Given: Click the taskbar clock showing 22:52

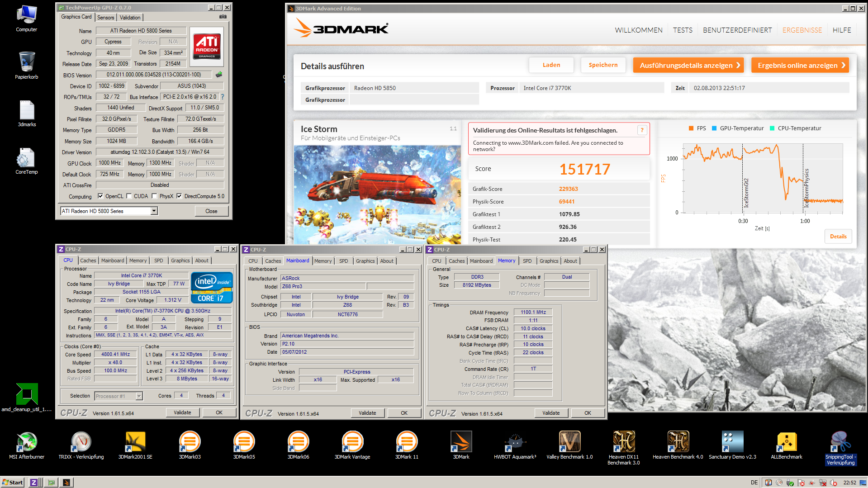Looking at the screenshot, I should (849, 483).
